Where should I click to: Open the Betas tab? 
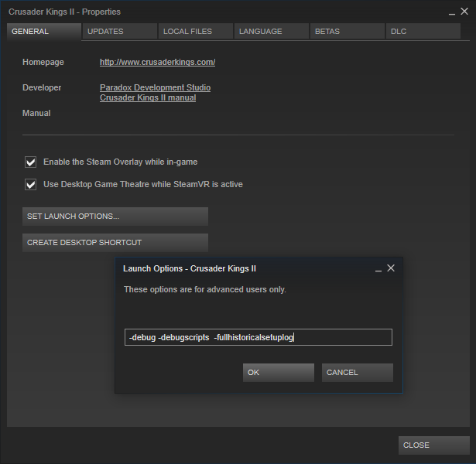click(348, 31)
